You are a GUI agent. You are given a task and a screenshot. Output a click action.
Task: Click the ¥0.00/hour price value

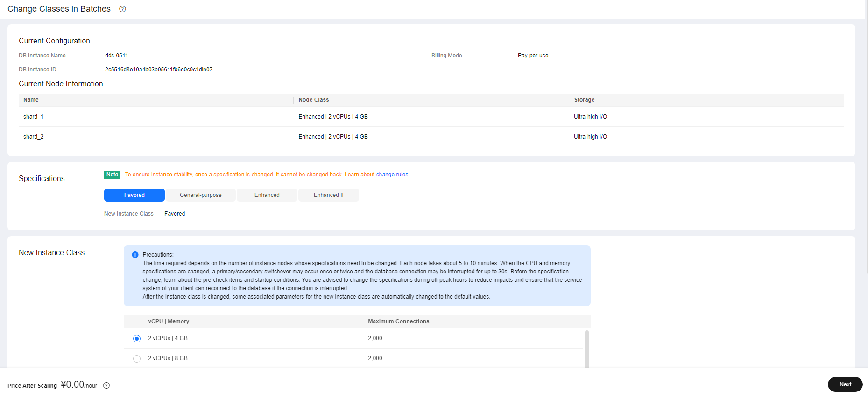coord(79,384)
